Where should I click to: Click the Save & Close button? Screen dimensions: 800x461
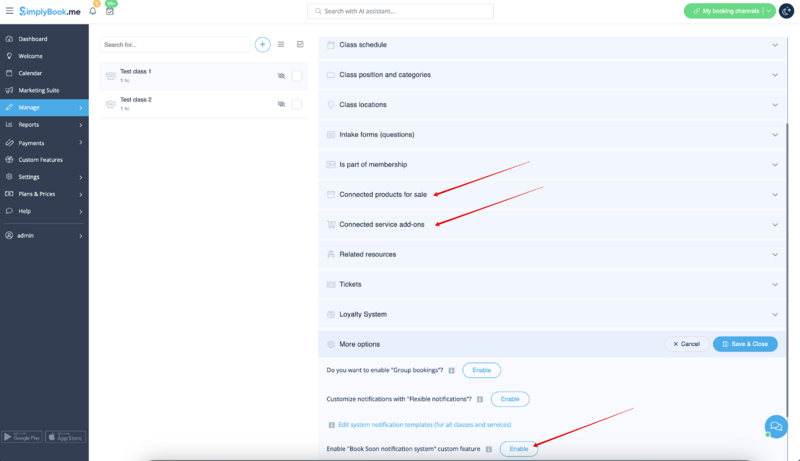click(x=744, y=344)
